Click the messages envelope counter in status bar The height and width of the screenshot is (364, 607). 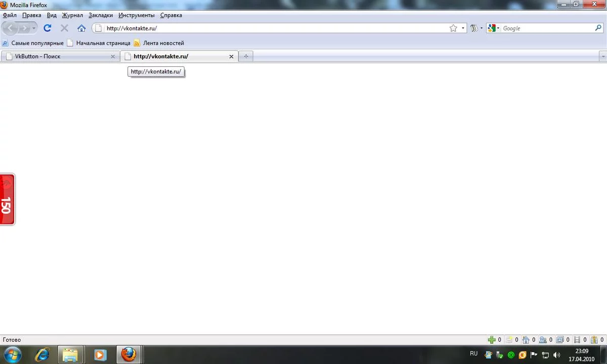pyautogui.click(x=512, y=340)
